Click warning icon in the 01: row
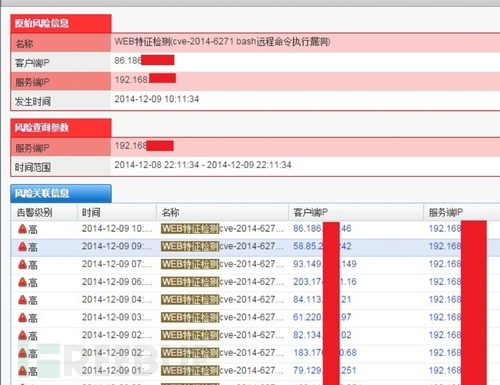This screenshot has width=500, height=385. [x=22, y=370]
